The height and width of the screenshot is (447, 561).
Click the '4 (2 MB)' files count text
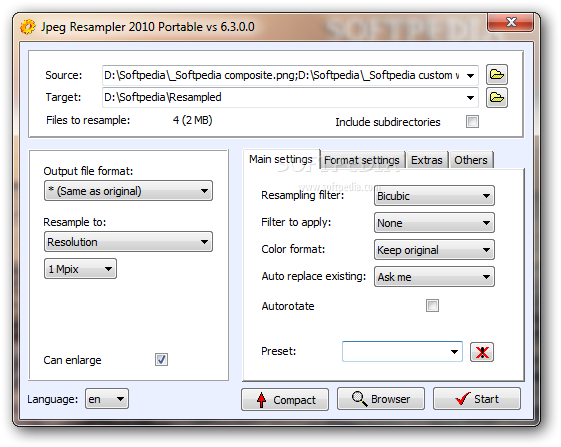coord(192,120)
